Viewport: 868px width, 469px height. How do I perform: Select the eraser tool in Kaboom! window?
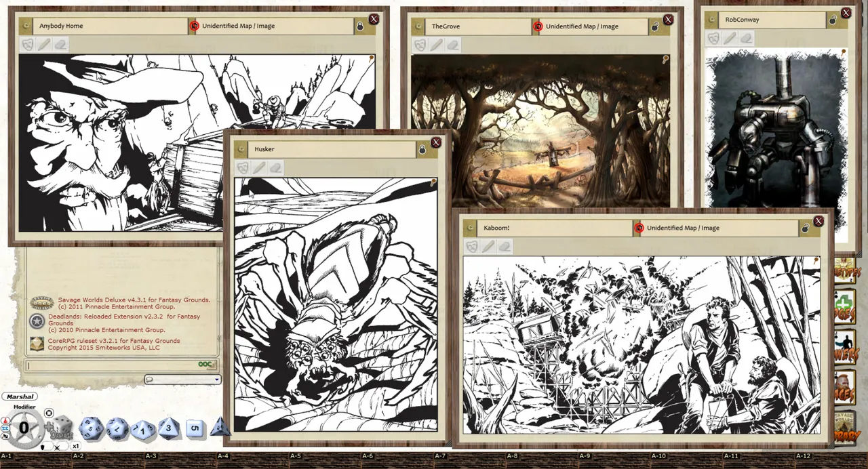[505, 246]
